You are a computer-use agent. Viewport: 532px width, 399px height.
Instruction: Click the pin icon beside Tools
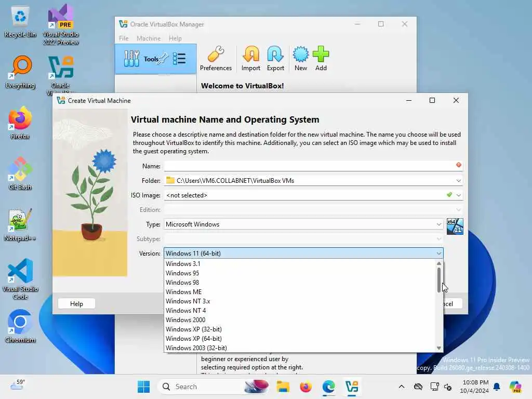point(163,59)
